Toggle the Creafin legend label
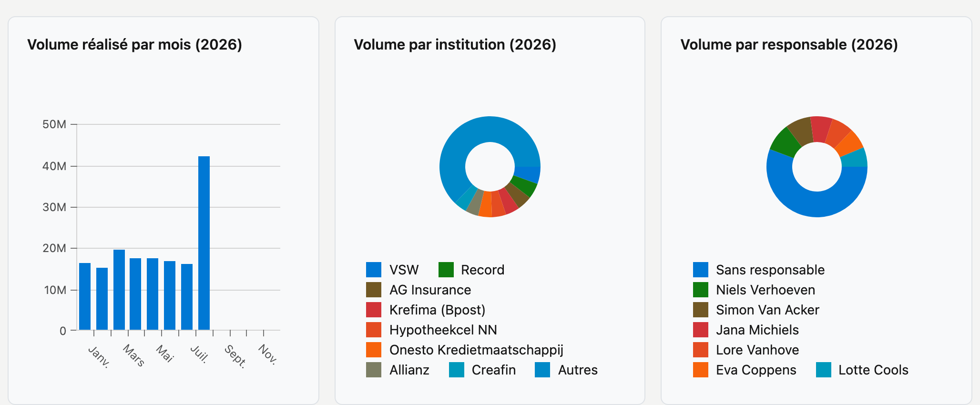Viewport: 980px width, 405px height. (x=493, y=370)
